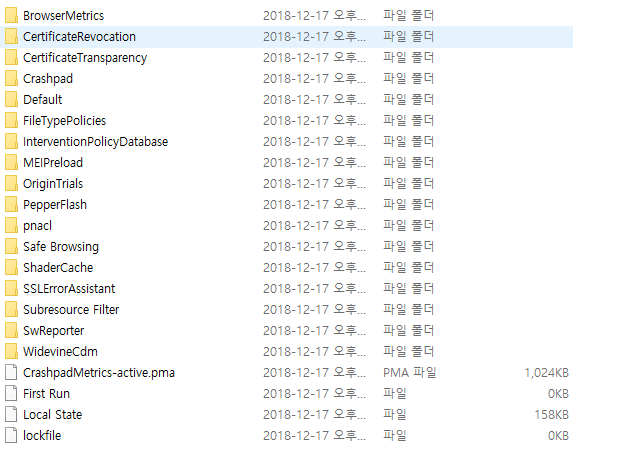Select the pnacl folder name
644x455 pixels.
[37, 226]
